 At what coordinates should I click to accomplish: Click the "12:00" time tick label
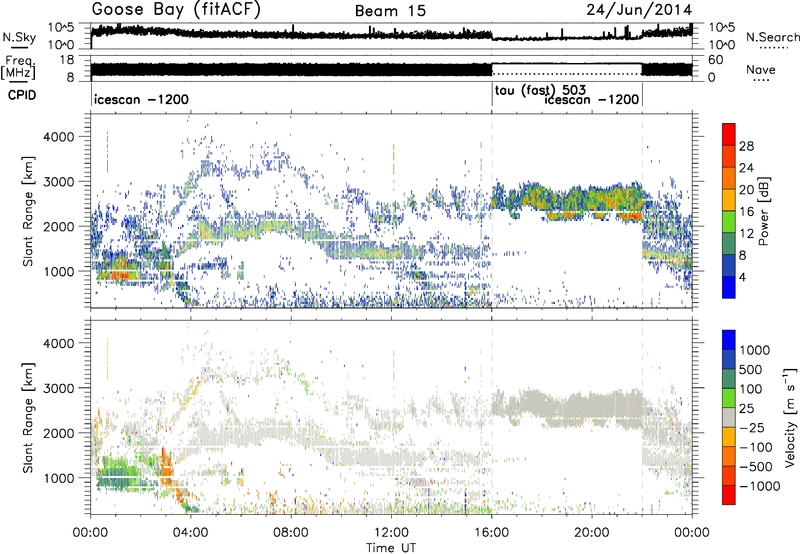click(x=391, y=533)
